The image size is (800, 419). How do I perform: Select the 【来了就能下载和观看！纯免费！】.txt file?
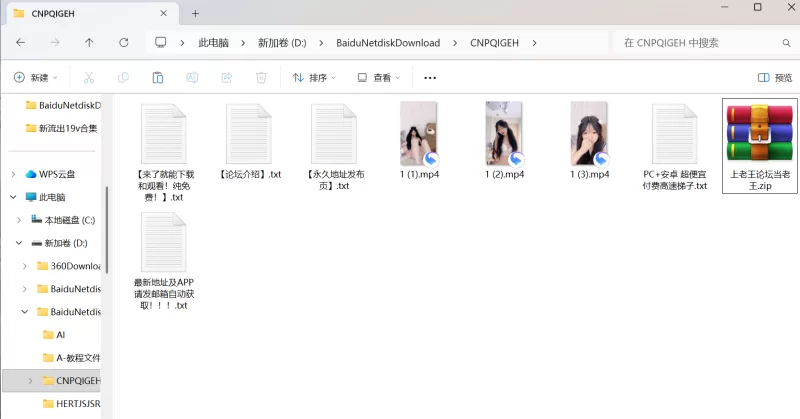coord(164,152)
